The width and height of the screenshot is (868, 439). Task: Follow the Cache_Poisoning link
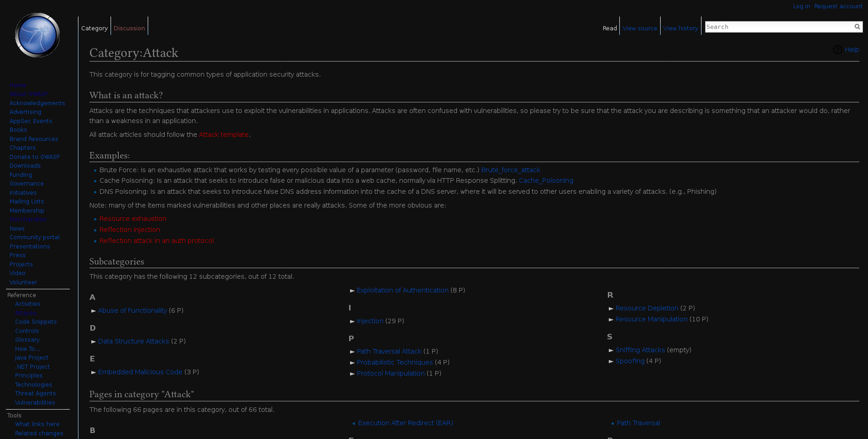point(546,180)
